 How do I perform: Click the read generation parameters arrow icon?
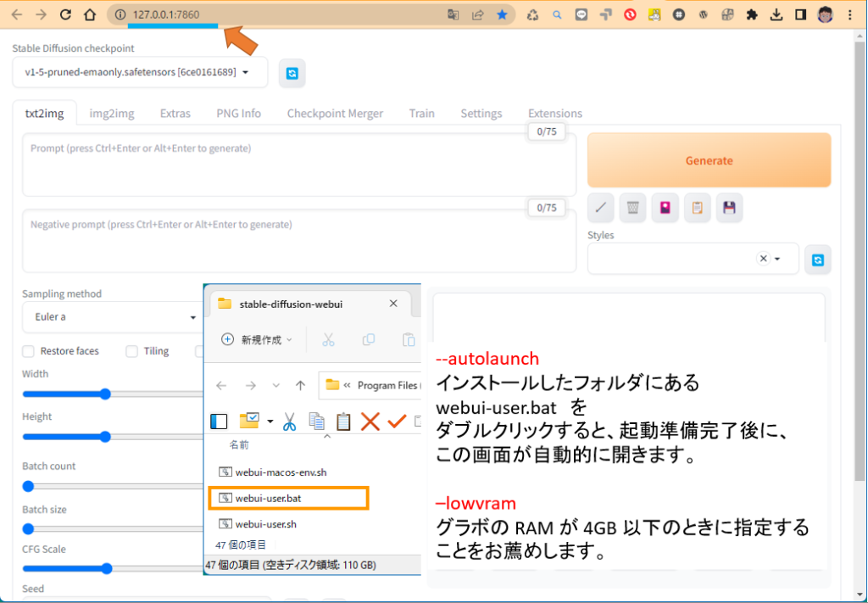(x=600, y=208)
